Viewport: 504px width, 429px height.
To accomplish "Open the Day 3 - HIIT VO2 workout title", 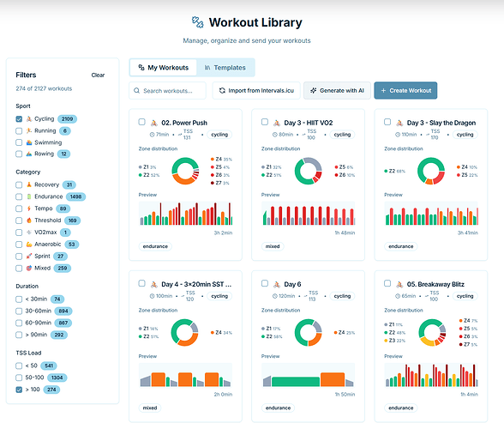I will point(309,123).
